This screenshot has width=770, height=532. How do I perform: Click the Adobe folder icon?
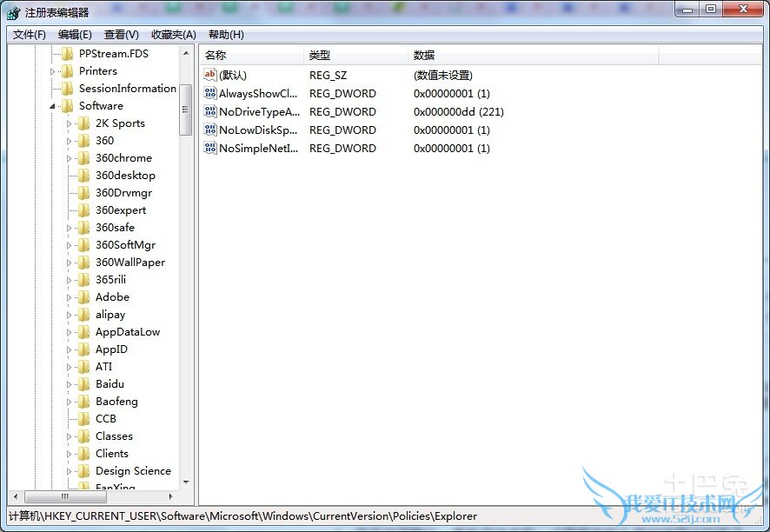(84, 297)
